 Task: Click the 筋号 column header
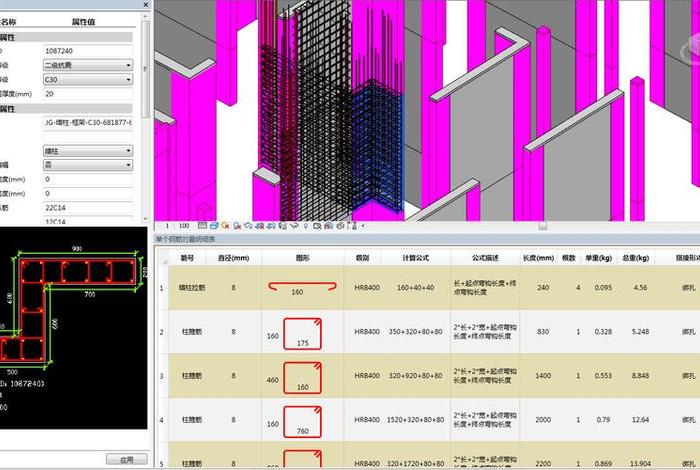pyautogui.click(x=187, y=258)
